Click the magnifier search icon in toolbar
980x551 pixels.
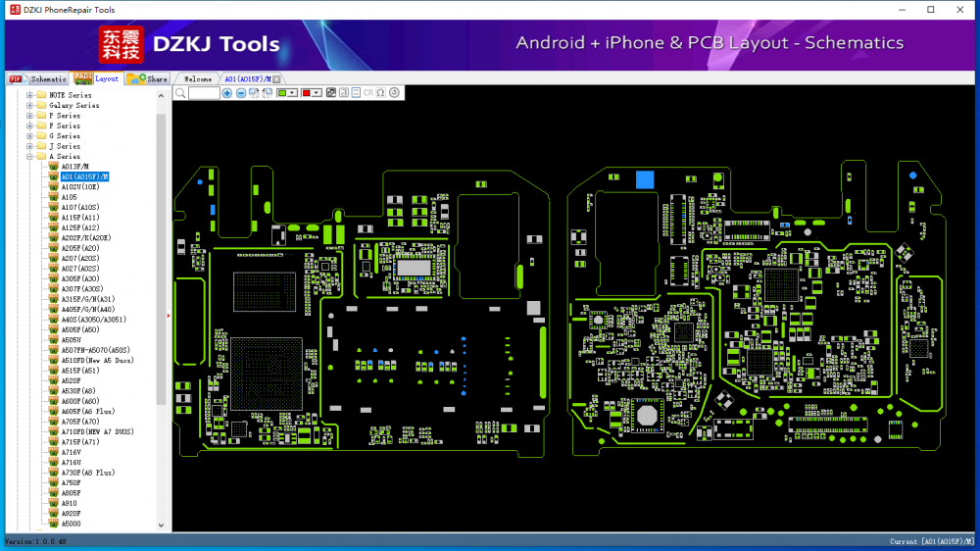point(180,93)
